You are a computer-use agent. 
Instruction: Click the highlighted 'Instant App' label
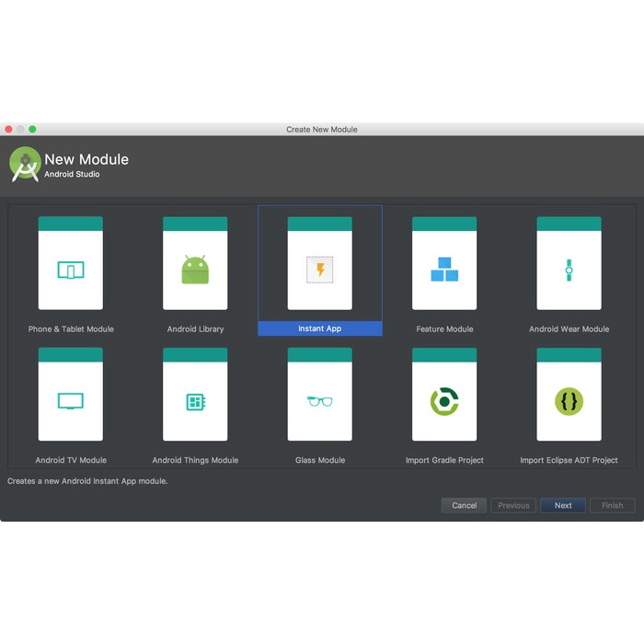click(x=319, y=328)
